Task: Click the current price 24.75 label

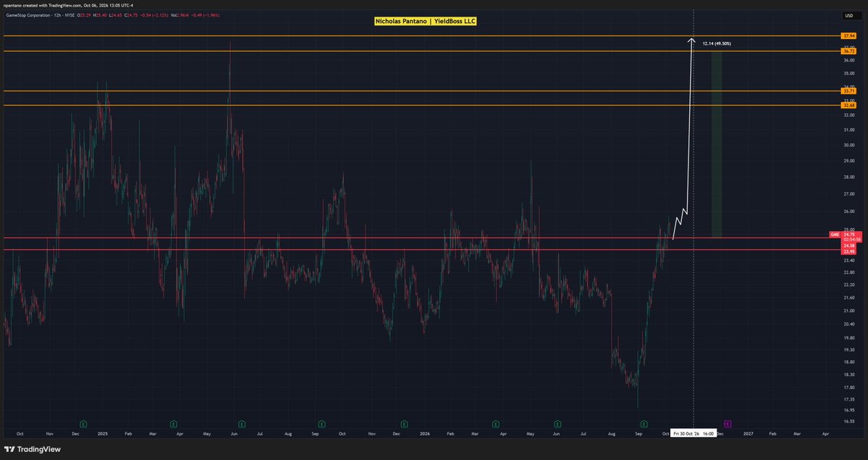Action: tap(851, 235)
